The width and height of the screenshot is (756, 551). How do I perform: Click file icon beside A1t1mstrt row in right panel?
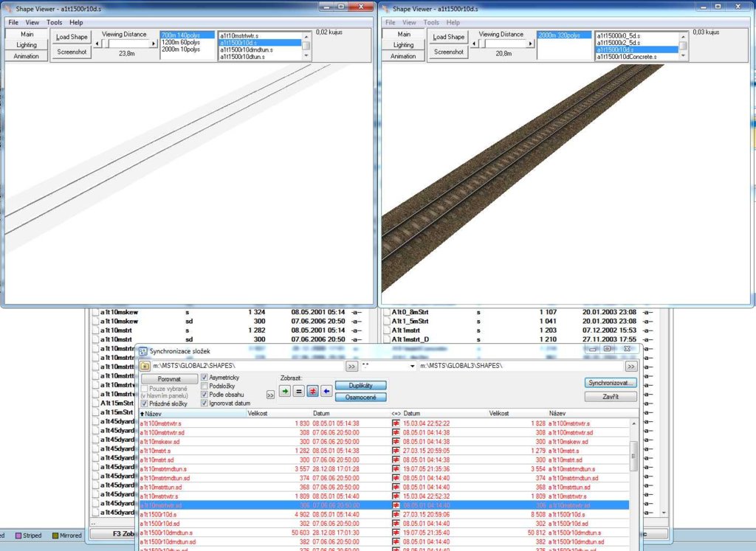point(386,330)
